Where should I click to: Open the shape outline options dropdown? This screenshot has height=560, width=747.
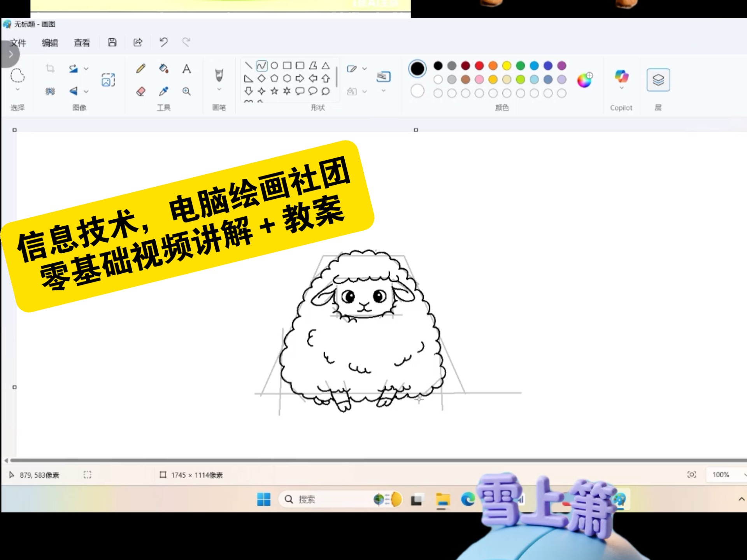[364, 68]
